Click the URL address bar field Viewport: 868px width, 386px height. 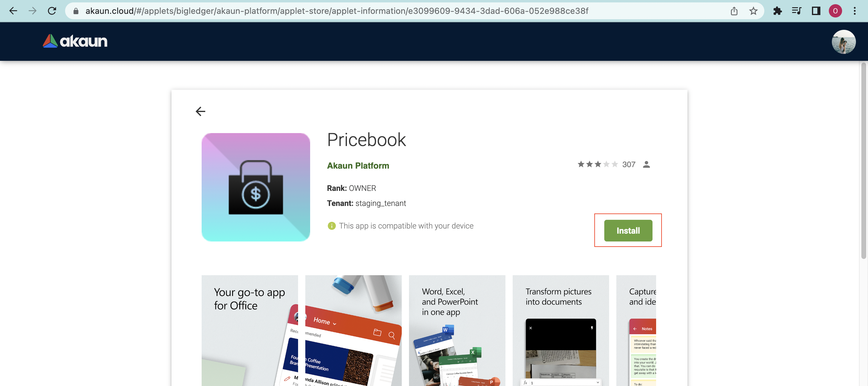[337, 11]
